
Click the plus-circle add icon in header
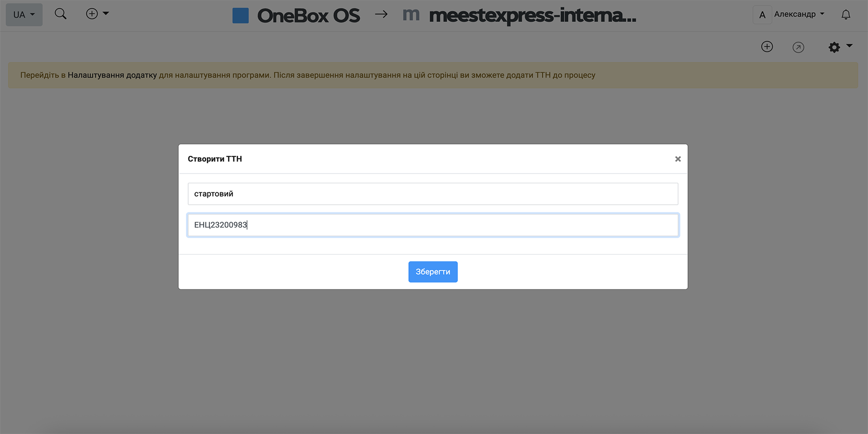(92, 14)
